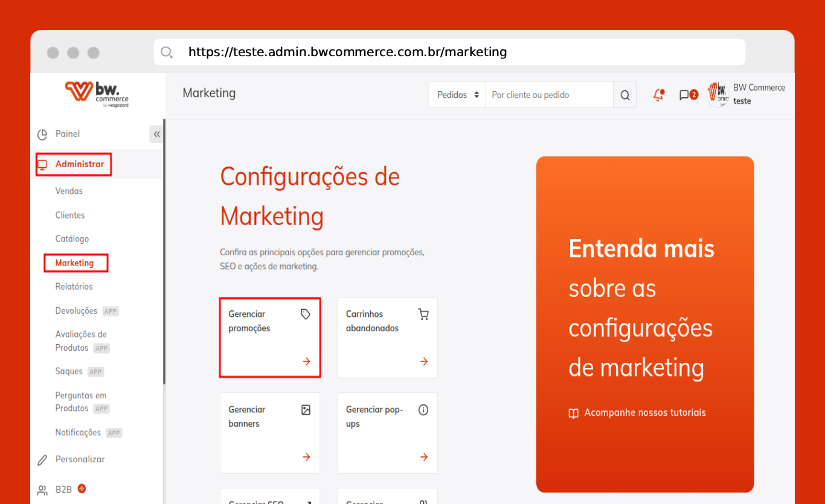Open the Painel menu item
825x504 pixels.
(x=67, y=134)
